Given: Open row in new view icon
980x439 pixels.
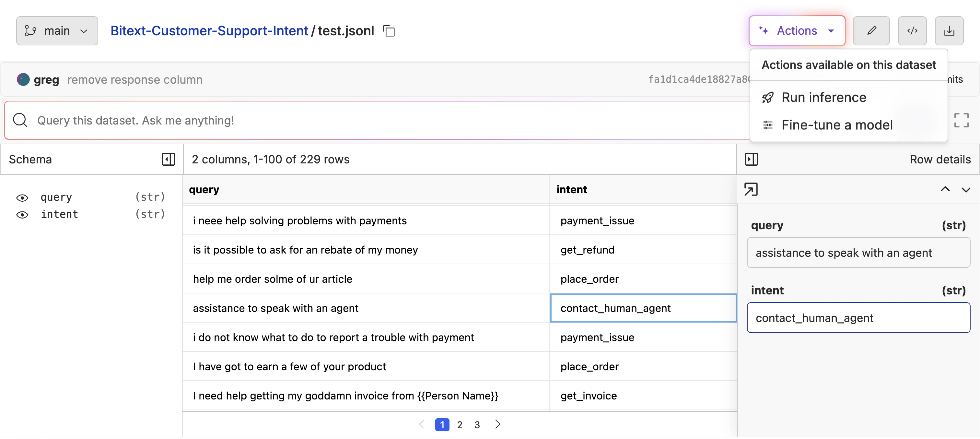Looking at the screenshot, I should pyautogui.click(x=751, y=189).
